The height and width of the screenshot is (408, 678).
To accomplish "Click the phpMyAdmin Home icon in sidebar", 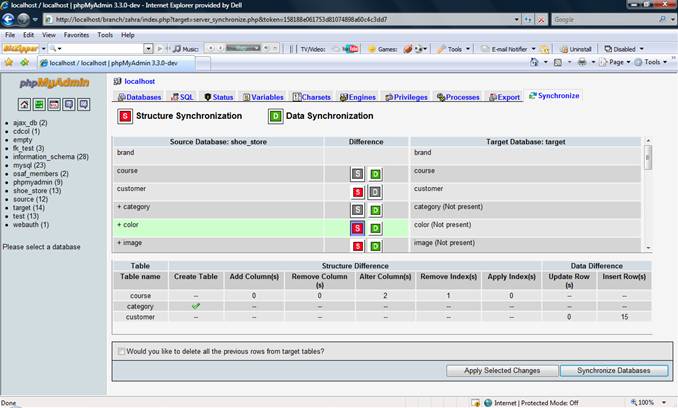I will tap(24, 104).
